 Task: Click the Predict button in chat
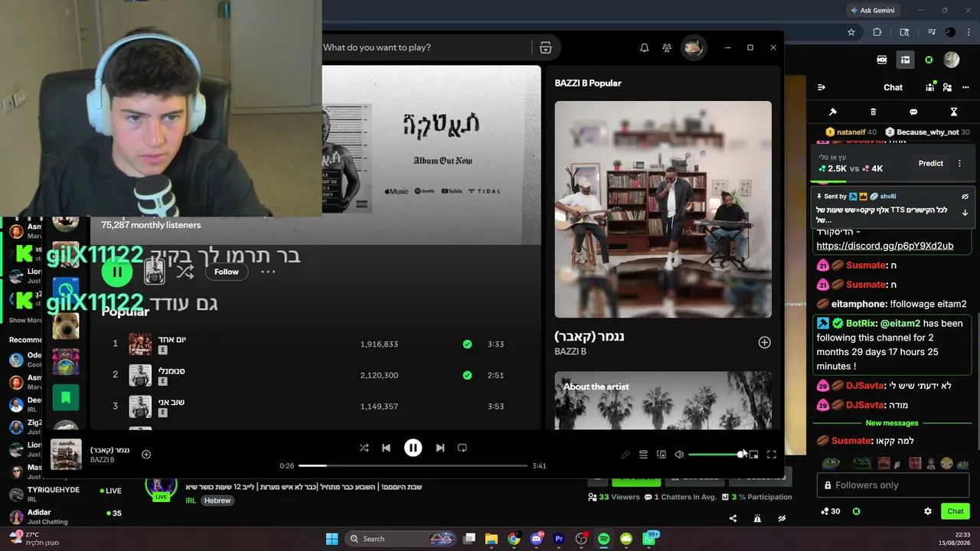point(931,163)
